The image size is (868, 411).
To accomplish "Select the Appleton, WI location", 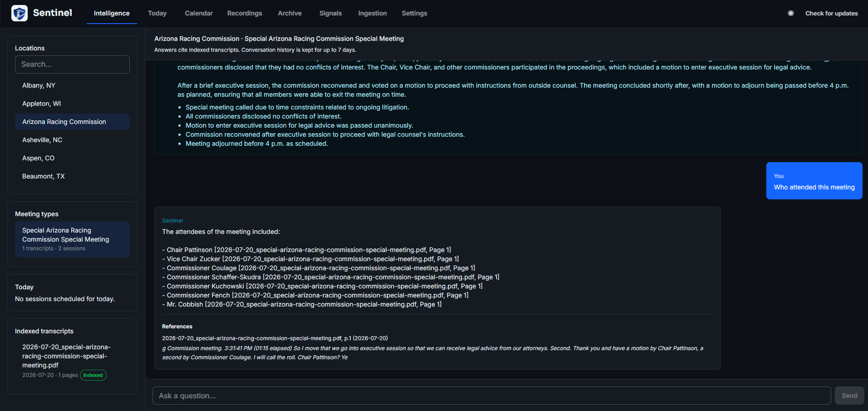I will (x=72, y=104).
